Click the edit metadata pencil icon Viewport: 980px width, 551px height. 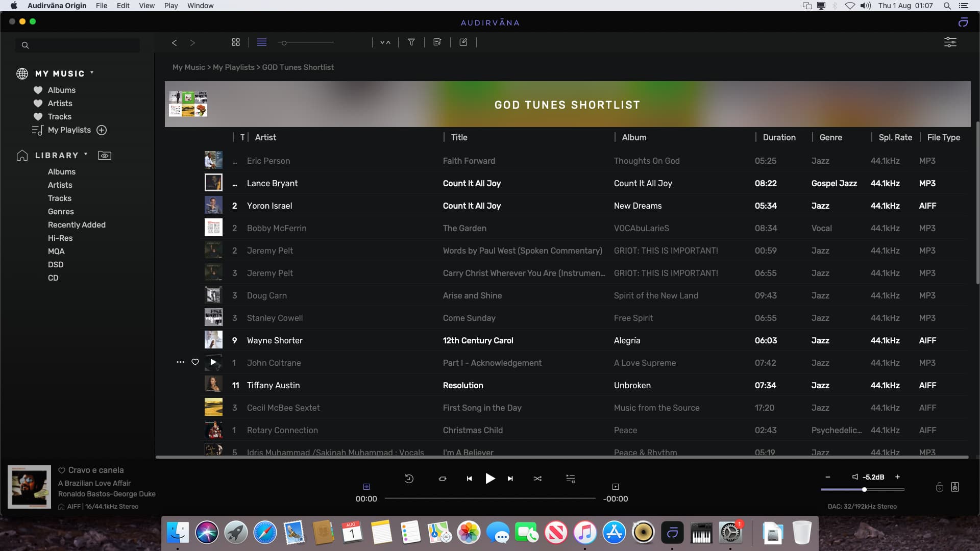pos(463,42)
